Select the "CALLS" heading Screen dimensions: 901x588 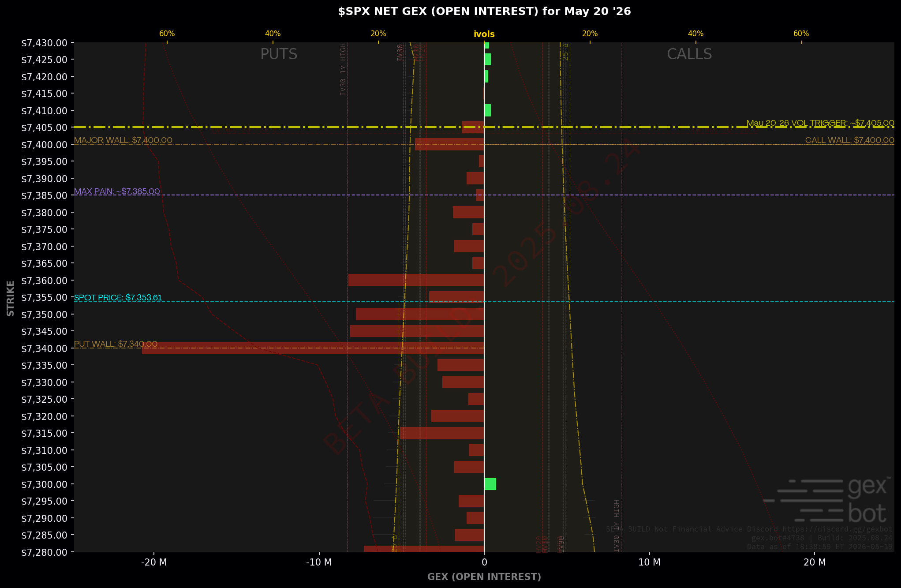[689, 54]
